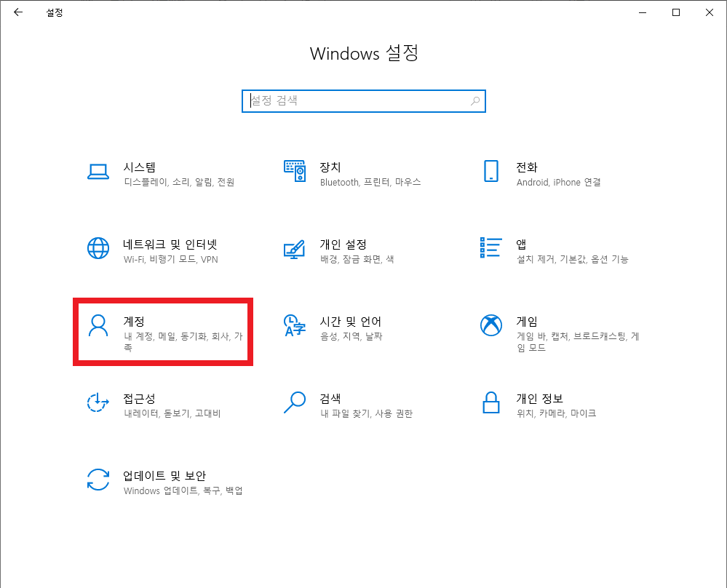Select the 전화 heading
This screenshot has height=588, width=727.
tap(527, 167)
